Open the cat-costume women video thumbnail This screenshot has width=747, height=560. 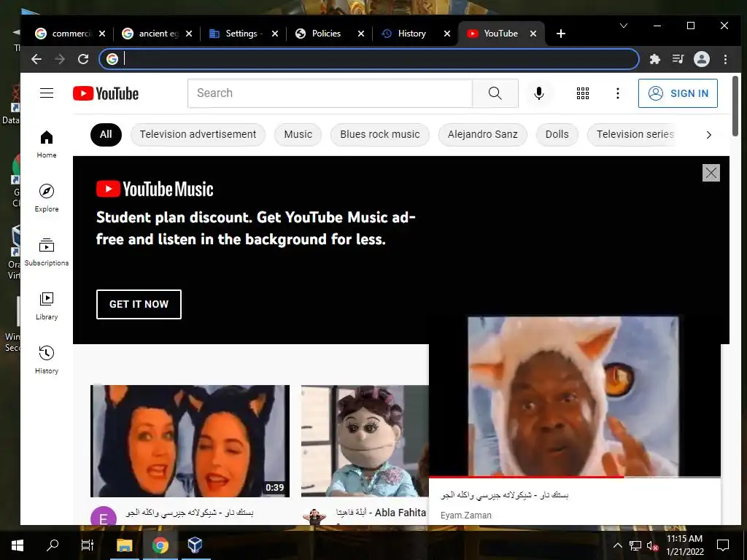(x=190, y=441)
